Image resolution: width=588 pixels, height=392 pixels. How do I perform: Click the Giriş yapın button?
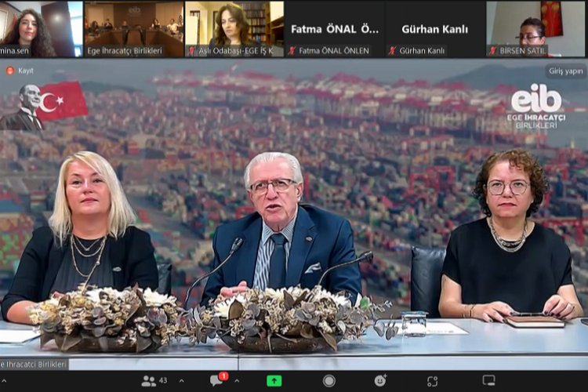point(564,71)
